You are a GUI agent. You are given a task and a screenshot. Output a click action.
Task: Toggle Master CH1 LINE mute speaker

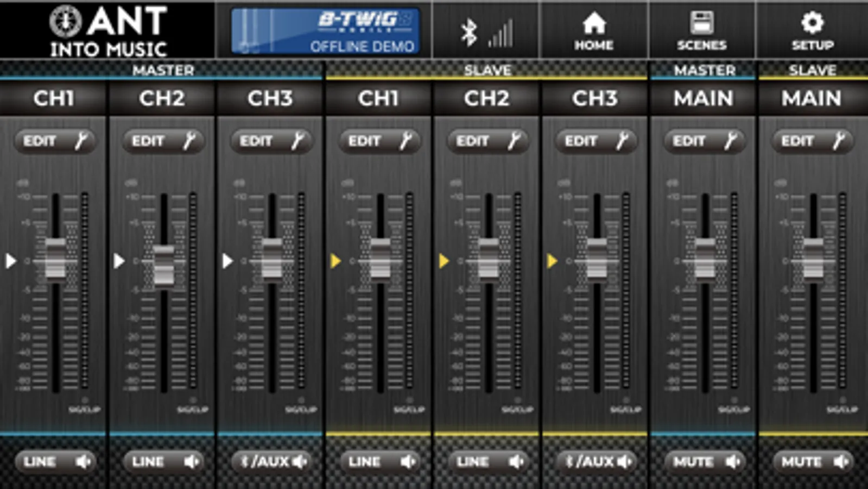click(x=55, y=462)
